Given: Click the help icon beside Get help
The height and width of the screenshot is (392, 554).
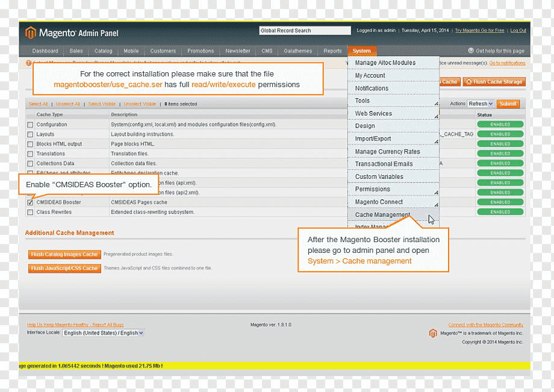Looking at the screenshot, I should pyautogui.click(x=471, y=51).
